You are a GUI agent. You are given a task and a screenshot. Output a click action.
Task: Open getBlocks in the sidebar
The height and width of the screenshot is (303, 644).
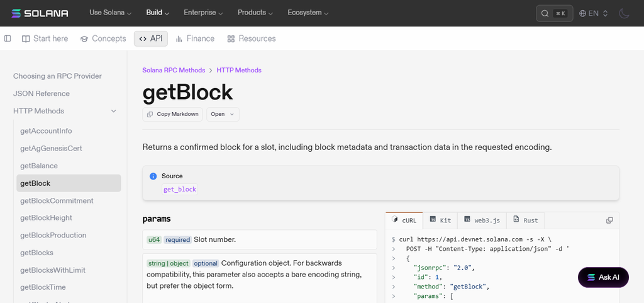point(36,253)
